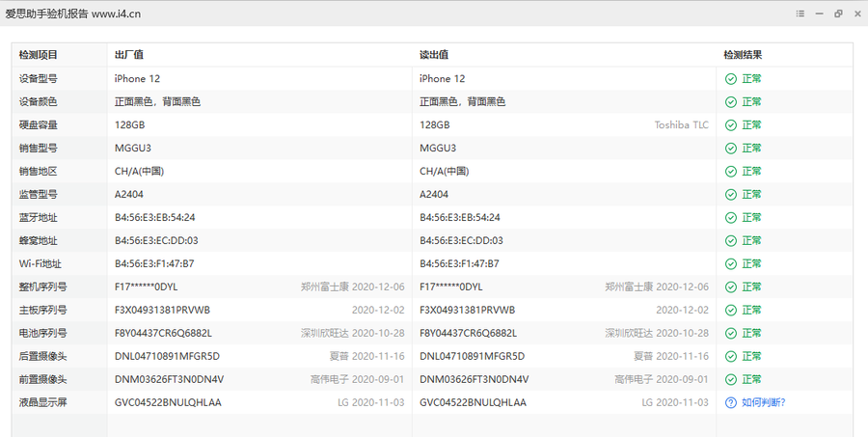Click factory note LG 2020-11-03
This screenshot has height=437, width=868.
[371, 402]
